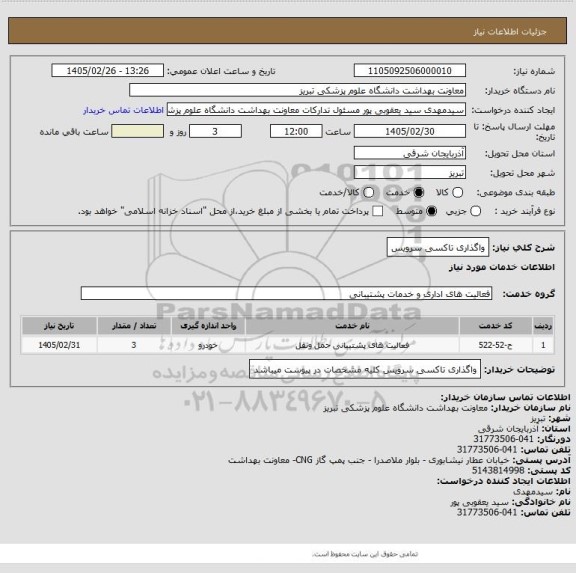Click the شرح کلی نیاز text box

click(x=438, y=248)
